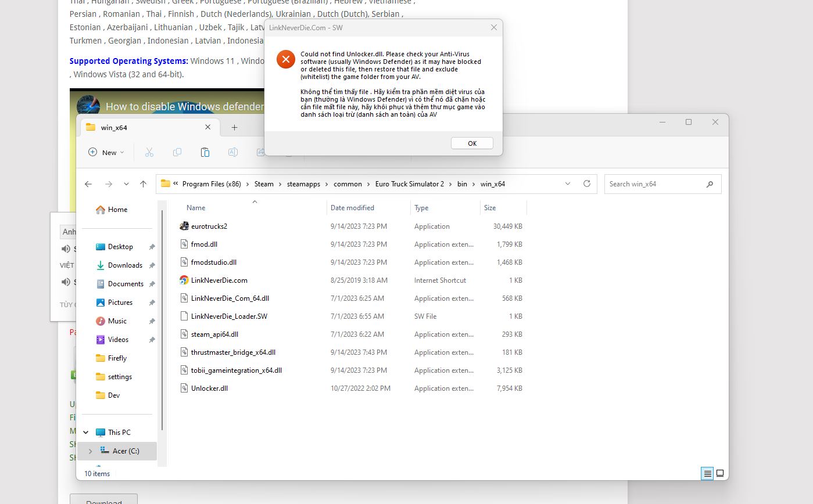This screenshot has width=813, height=504.
Task: Click the Copy icon in Explorer toolbar
Action: click(x=177, y=152)
